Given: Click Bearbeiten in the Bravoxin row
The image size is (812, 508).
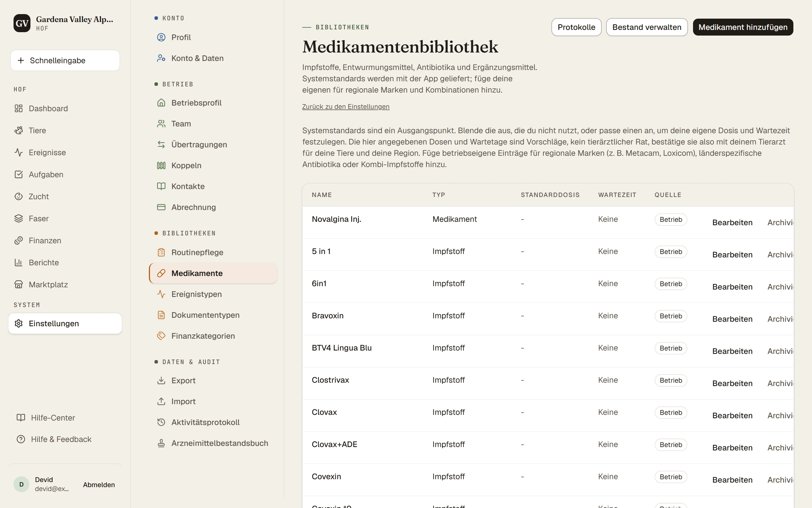Looking at the screenshot, I should (x=732, y=319).
